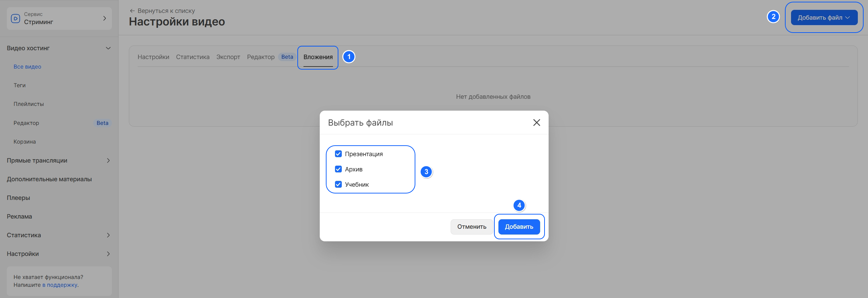The image size is (868, 298).
Task: Click the back arrow near Вернуться к списку
Action: 132,11
